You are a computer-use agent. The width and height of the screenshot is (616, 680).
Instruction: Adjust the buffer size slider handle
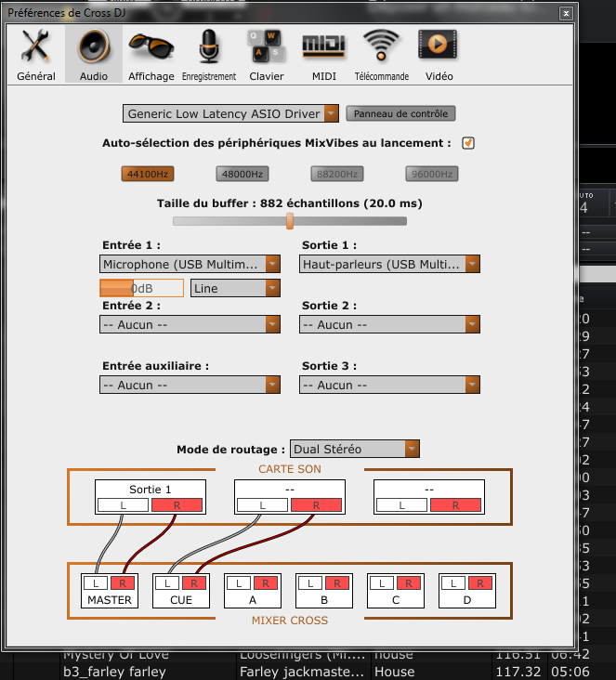(x=290, y=221)
